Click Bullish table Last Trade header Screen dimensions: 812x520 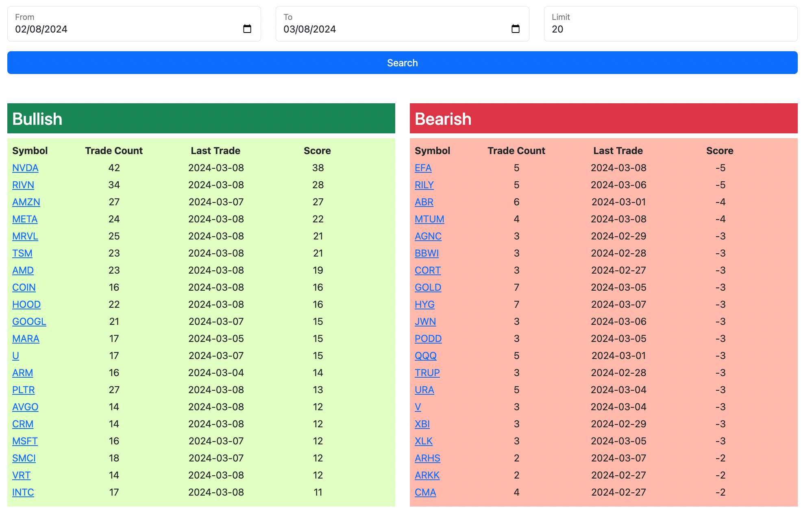216,151
